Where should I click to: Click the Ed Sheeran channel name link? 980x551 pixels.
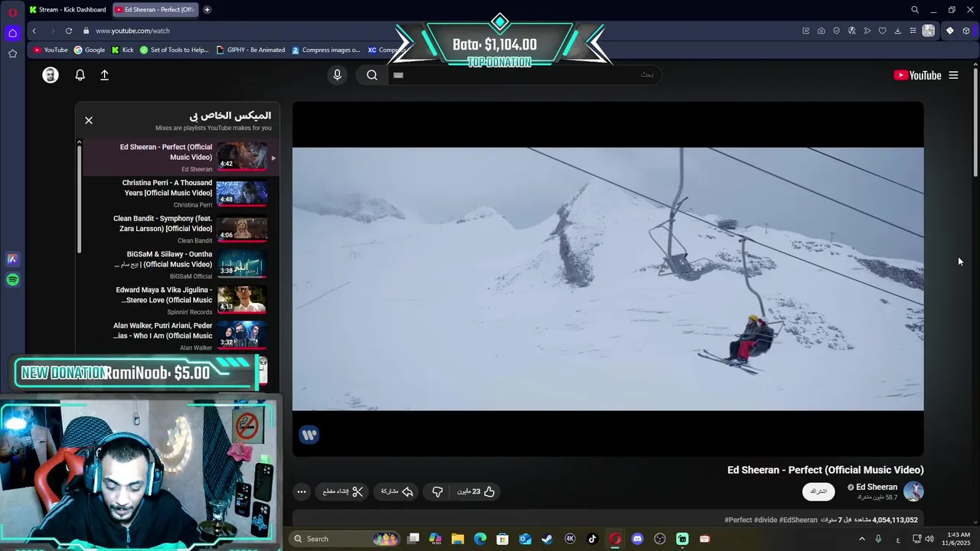876,487
